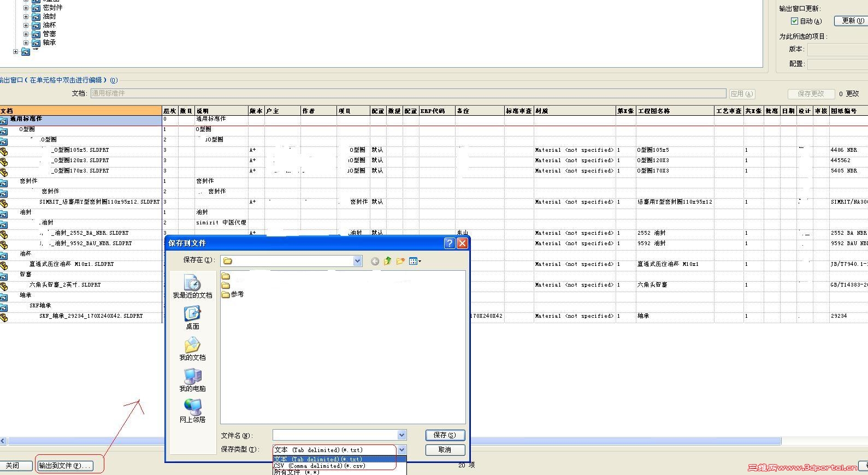Click the 保存(S) button
Viewport: 868px width, 475px height.
tap(445, 435)
